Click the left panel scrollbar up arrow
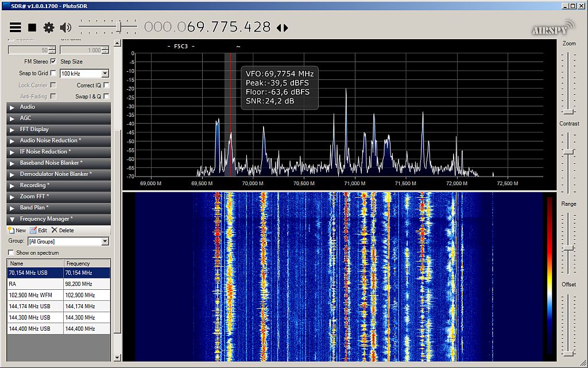 (x=117, y=43)
